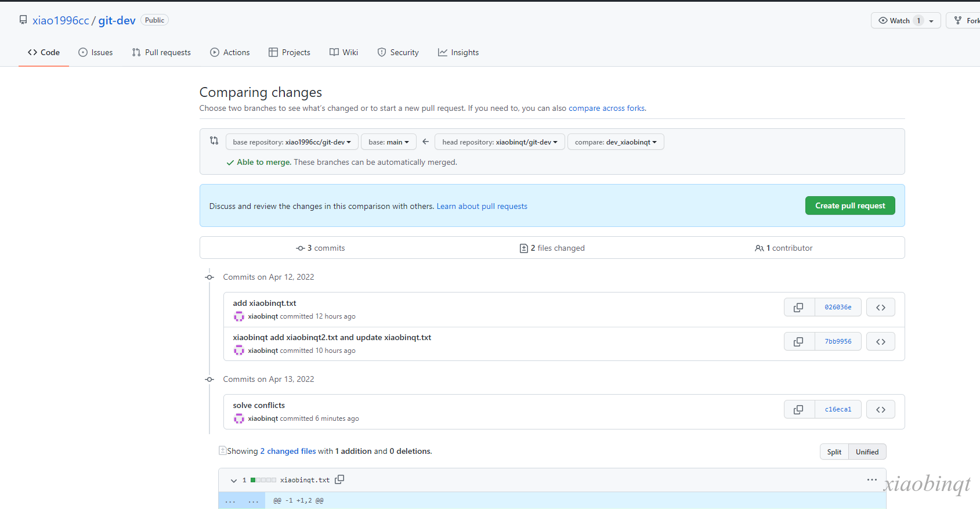Click Create pull request button
The width and height of the screenshot is (980, 509).
pyautogui.click(x=850, y=205)
